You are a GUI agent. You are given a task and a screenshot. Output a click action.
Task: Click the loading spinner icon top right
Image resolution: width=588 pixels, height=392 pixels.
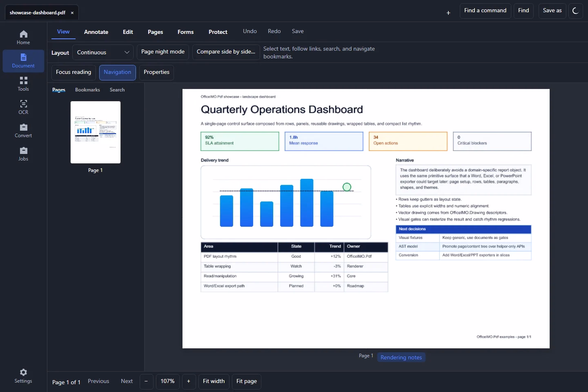575,11
